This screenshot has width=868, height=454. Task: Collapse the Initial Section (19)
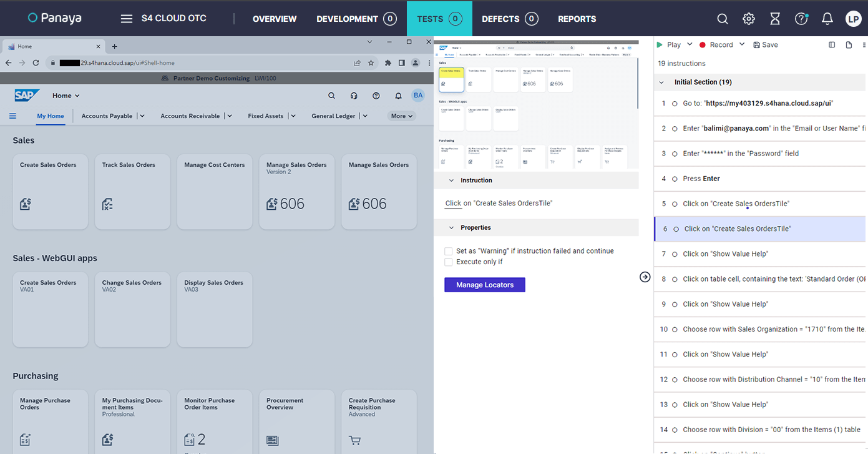(661, 82)
